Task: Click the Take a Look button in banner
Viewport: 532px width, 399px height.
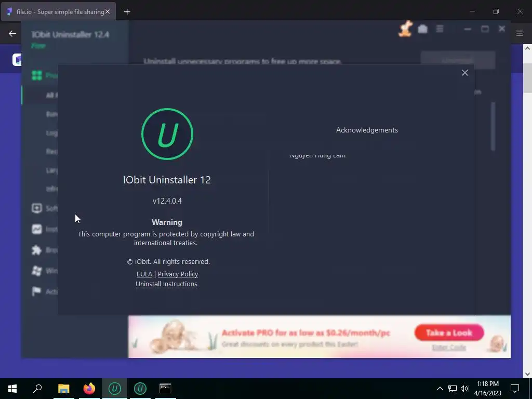Action: tap(449, 333)
